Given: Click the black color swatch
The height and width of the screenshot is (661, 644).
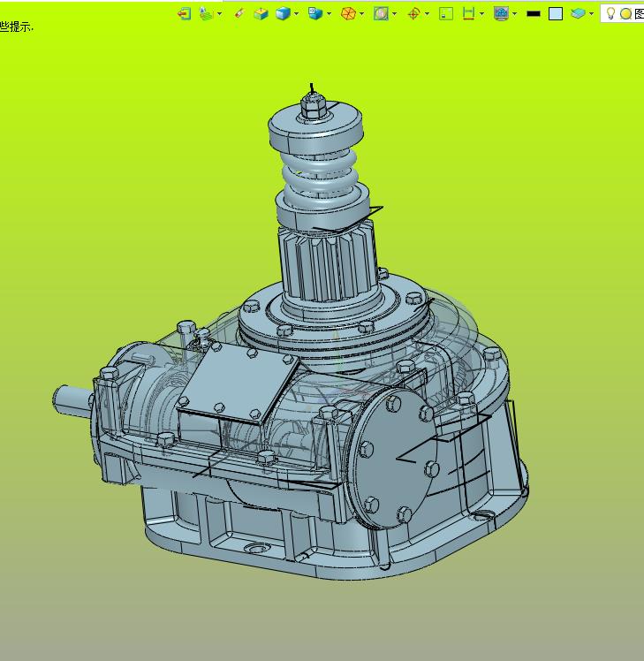Looking at the screenshot, I should pos(534,14).
